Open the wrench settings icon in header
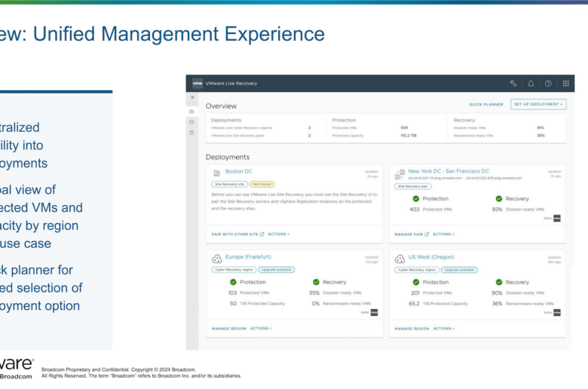Image resolution: width=588 pixels, height=389 pixels. coord(513,83)
